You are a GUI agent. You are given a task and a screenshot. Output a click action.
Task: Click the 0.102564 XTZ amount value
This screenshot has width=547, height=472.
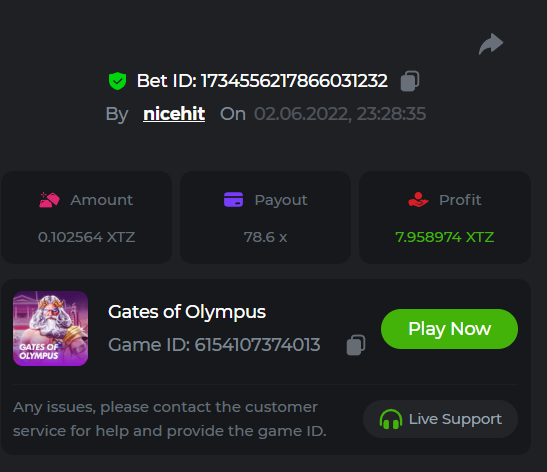point(87,237)
